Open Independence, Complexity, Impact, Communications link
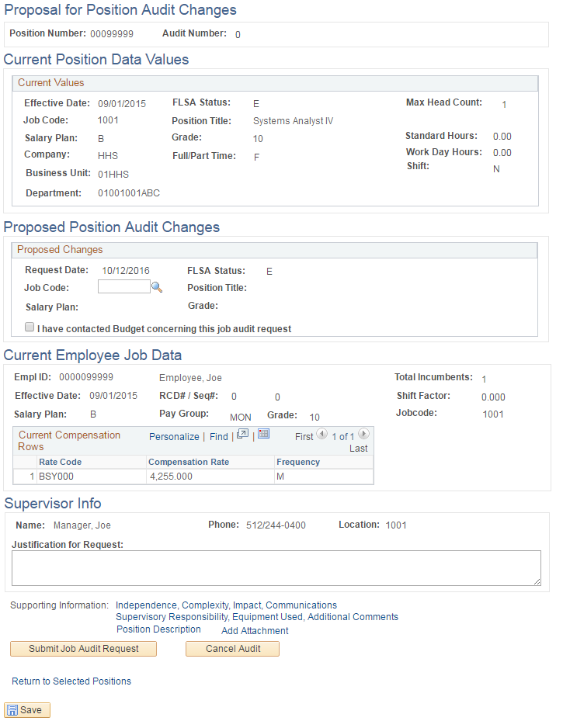Image resolution: width=563 pixels, height=728 pixels. 226,605
